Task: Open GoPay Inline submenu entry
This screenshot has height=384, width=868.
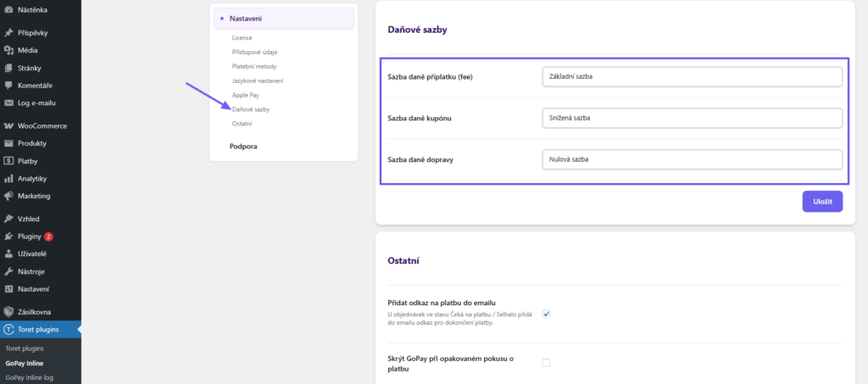Action: coord(25,364)
